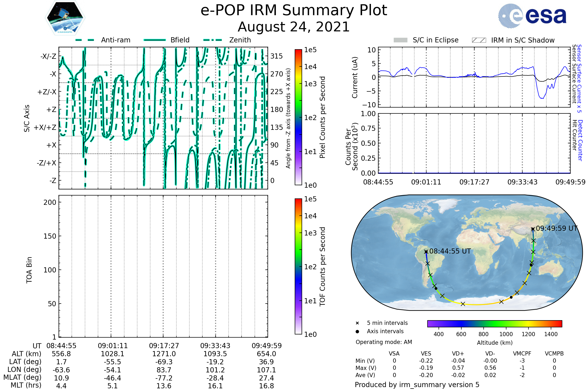Click the Zenith dash-dot legend marker

tap(213, 40)
